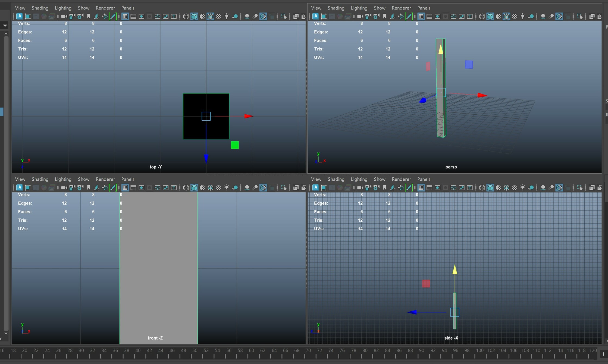Click 'side -X' camera label in viewport
Viewport: 608px width, 364px height.
pyautogui.click(x=451, y=338)
